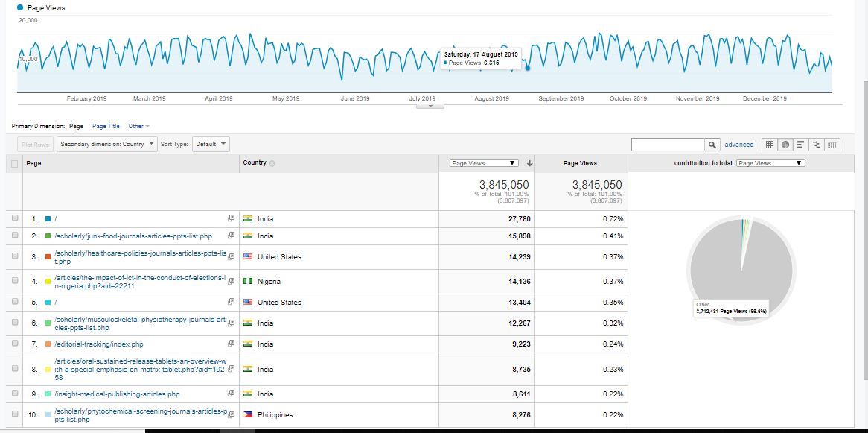This screenshot has height=433, width=868.
Task: Open the Other primary dimension menu
Action: [138, 127]
